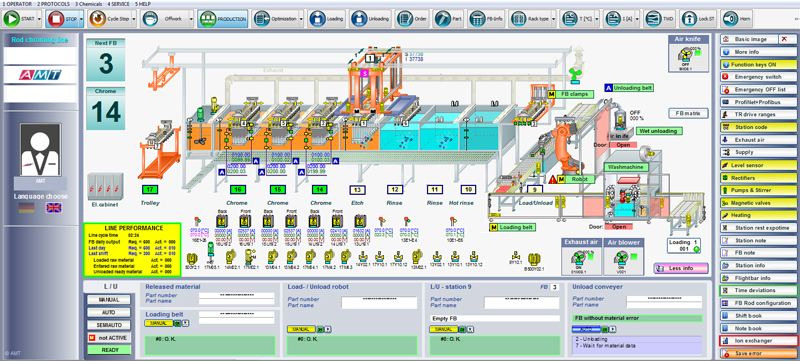Expand the Optimization dropdown arrow

pos(301,19)
